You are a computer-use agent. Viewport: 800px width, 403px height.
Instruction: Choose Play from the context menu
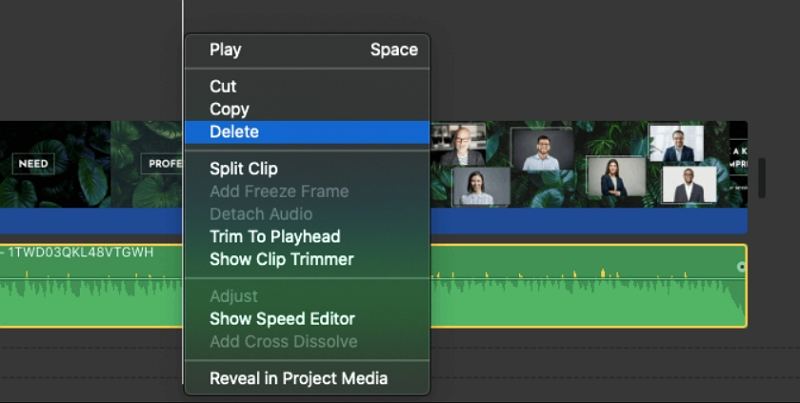[x=307, y=49]
